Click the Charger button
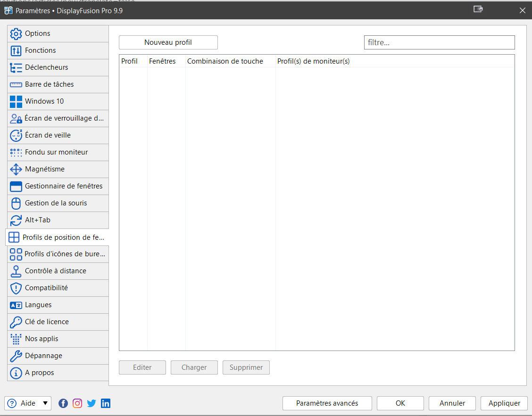 point(194,367)
